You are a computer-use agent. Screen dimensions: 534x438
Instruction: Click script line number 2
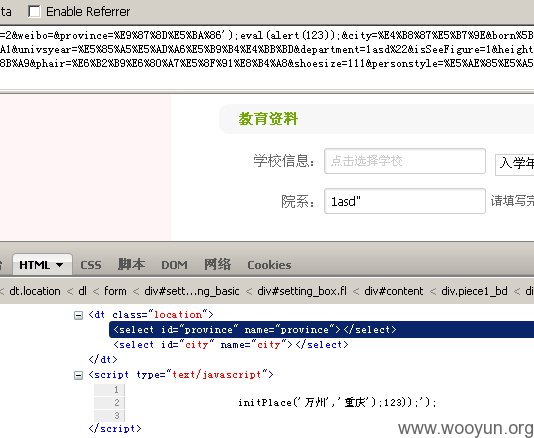(x=116, y=403)
